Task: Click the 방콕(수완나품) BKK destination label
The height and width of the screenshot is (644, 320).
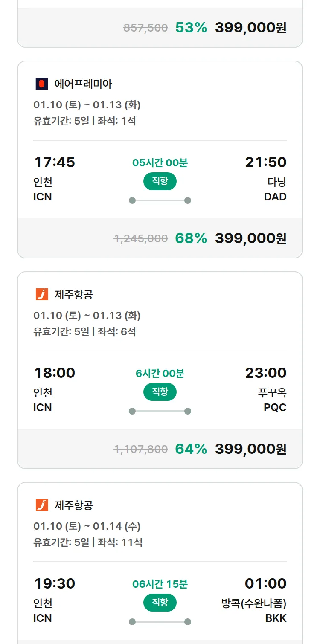Action: tap(254, 610)
